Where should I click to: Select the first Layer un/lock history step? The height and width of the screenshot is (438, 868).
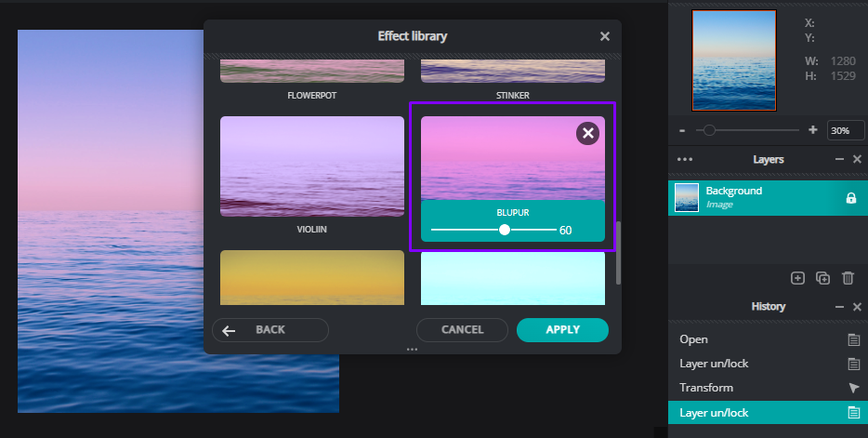pyautogui.click(x=768, y=364)
